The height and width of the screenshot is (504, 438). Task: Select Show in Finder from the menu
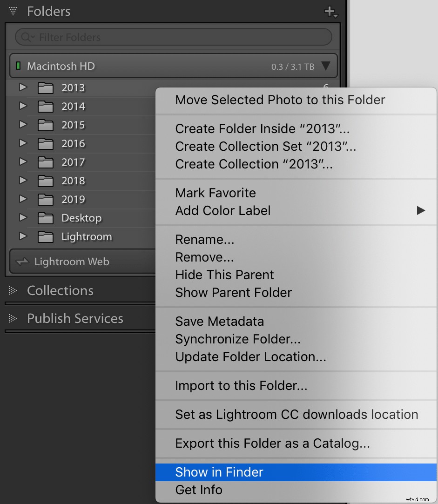click(x=219, y=472)
